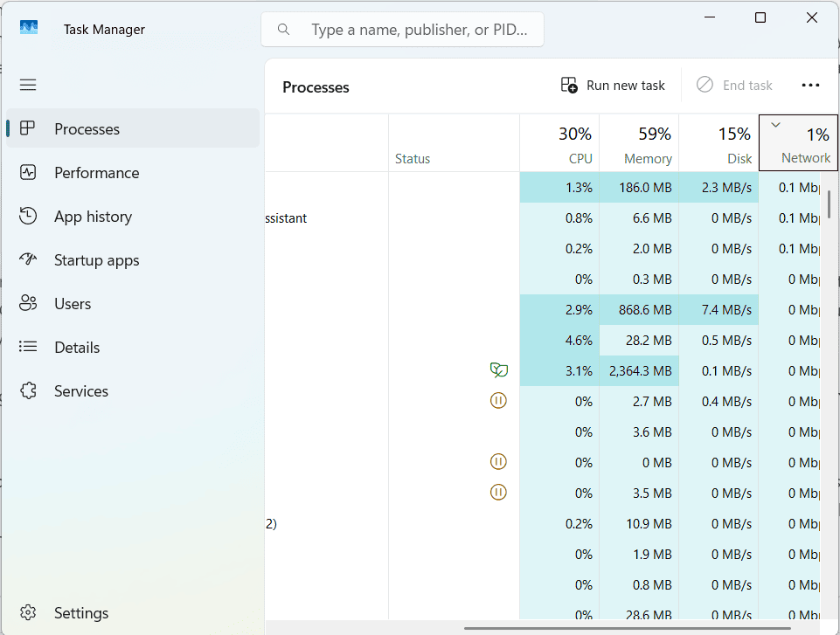
Task: Click the 10.9 MB memory cell
Action: tap(639, 523)
